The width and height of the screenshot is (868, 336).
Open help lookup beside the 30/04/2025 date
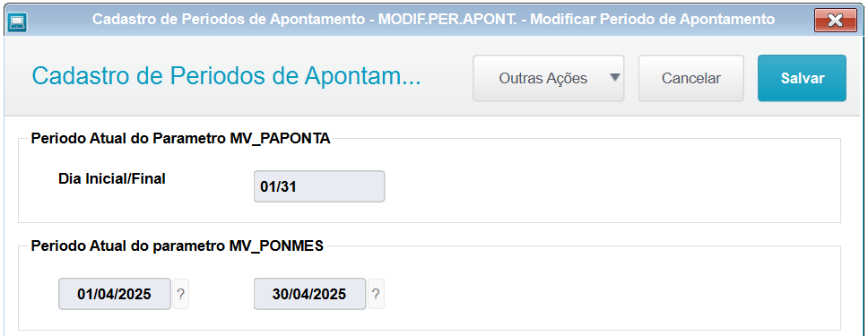376,294
